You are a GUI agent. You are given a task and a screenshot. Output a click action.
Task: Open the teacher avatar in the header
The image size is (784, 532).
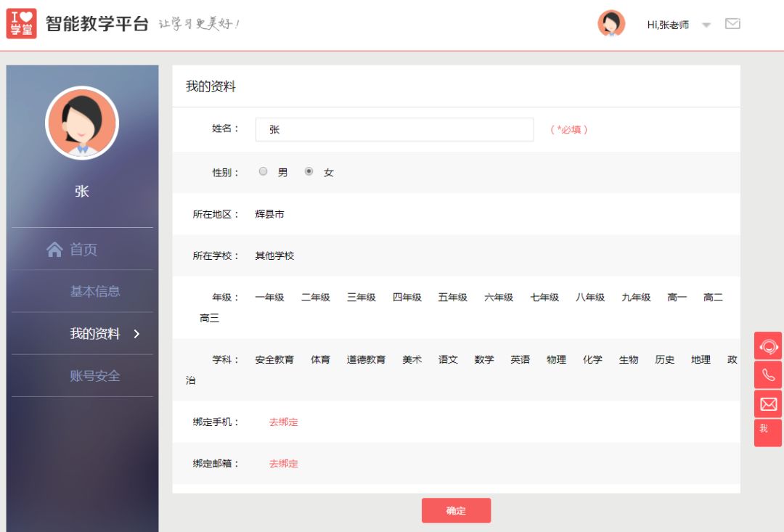611,23
